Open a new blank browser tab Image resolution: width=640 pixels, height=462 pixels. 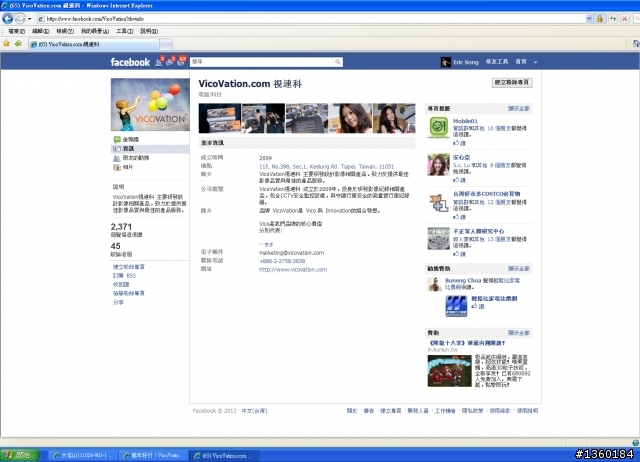[166, 44]
